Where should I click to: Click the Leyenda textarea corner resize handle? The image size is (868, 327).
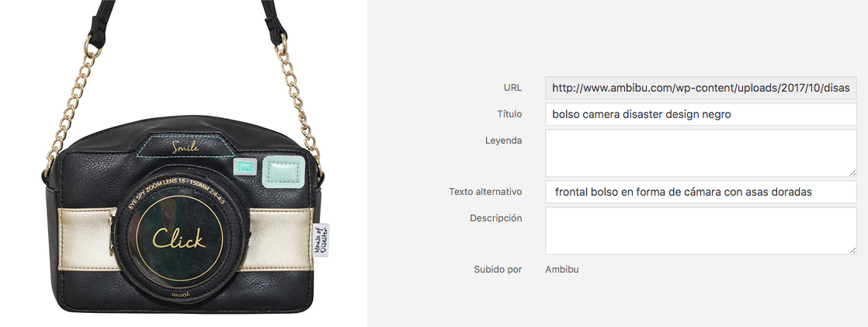853,173
